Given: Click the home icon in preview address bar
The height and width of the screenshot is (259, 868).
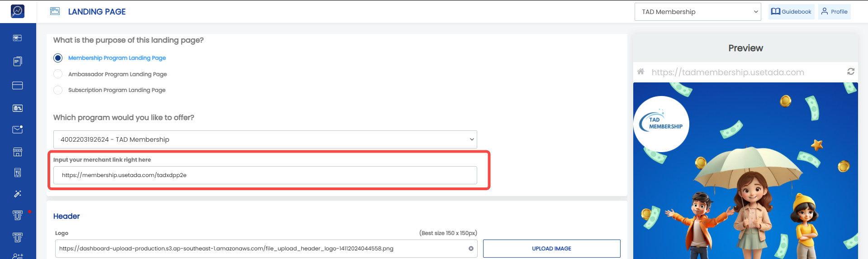Looking at the screenshot, I should point(641,72).
